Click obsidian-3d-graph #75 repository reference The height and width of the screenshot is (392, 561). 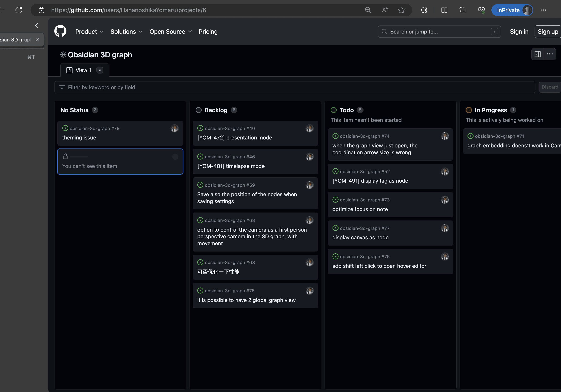[x=229, y=291]
